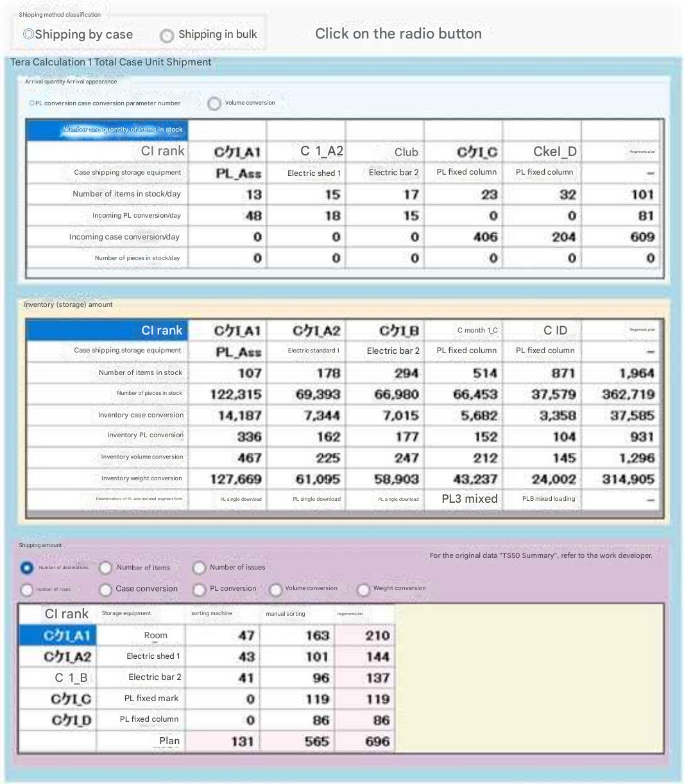The height and width of the screenshot is (784, 684).
Task: Select the 'Number of destinations' radio button
Action: (x=27, y=568)
